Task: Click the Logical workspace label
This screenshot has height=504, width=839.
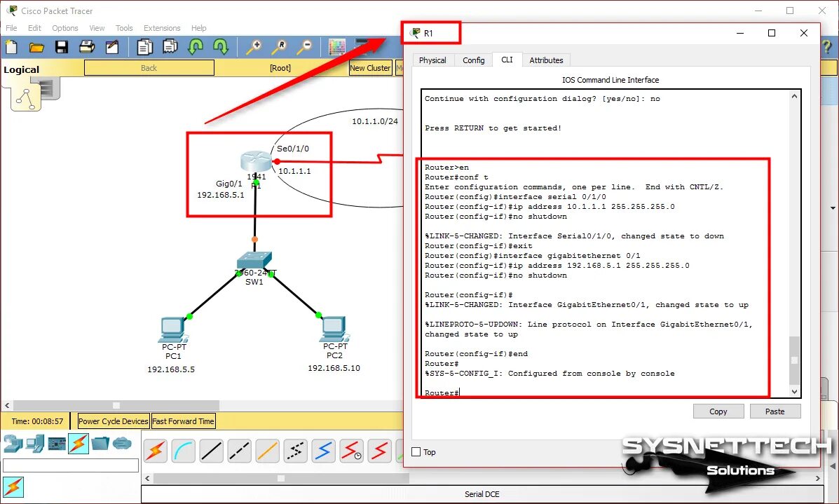Action: (22, 69)
